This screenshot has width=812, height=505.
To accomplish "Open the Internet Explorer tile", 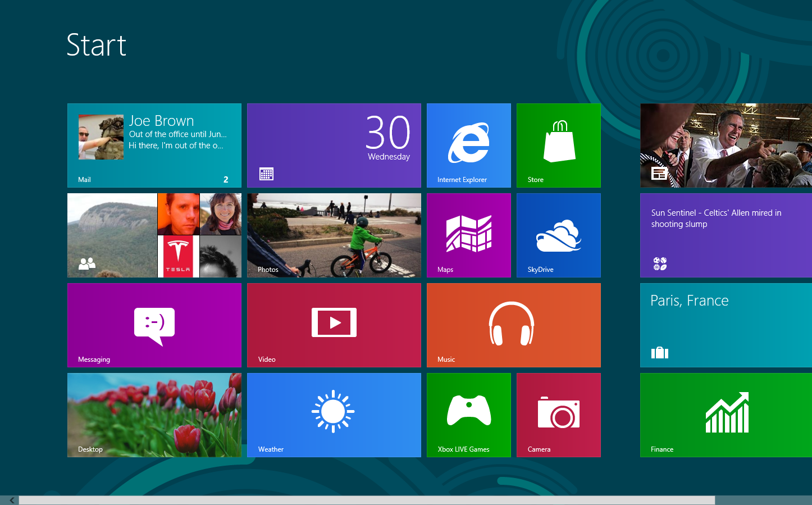I will click(x=469, y=145).
